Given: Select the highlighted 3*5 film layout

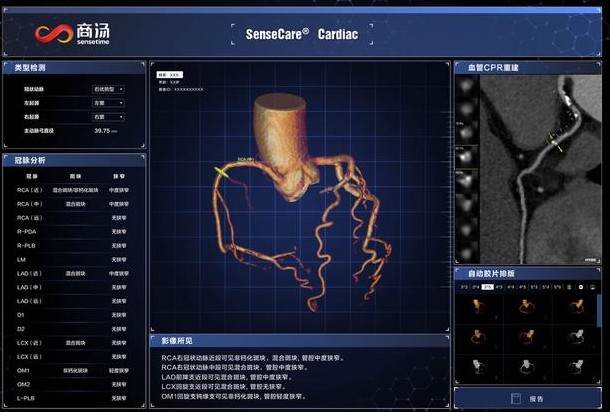Looking at the screenshot, I should 487,287.
